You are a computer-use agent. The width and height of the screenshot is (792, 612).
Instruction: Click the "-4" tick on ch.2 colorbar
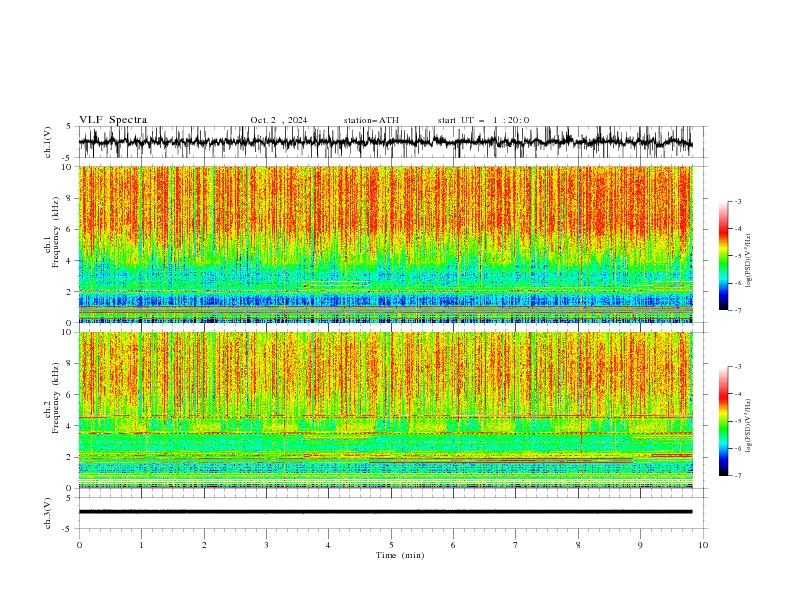click(737, 394)
